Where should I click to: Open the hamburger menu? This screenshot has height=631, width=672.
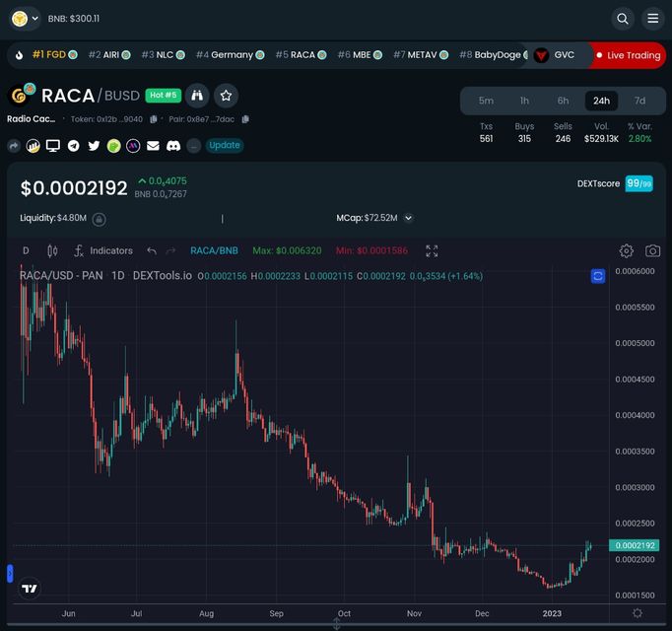(x=652, y=19)
